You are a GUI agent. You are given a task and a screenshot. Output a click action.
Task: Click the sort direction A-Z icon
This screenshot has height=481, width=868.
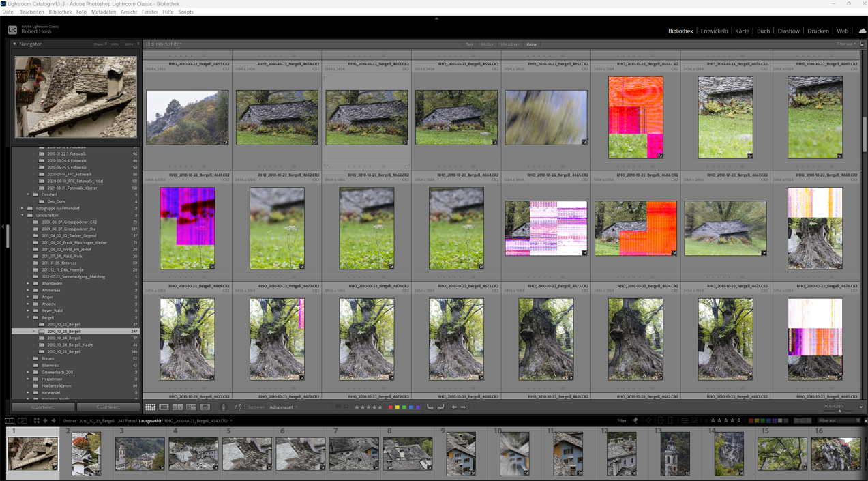[x=239, y=407]
